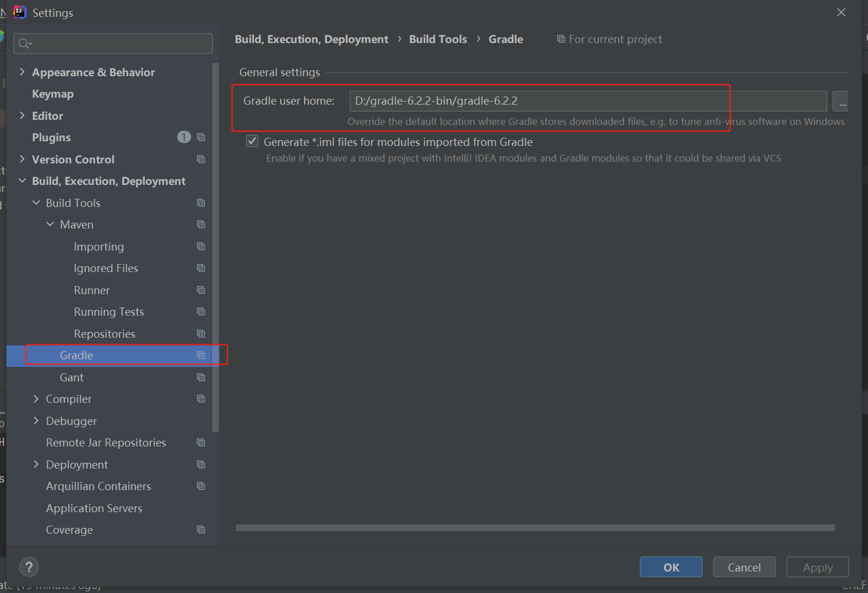Expand Appearance & Behavior section

click(22, 72)
